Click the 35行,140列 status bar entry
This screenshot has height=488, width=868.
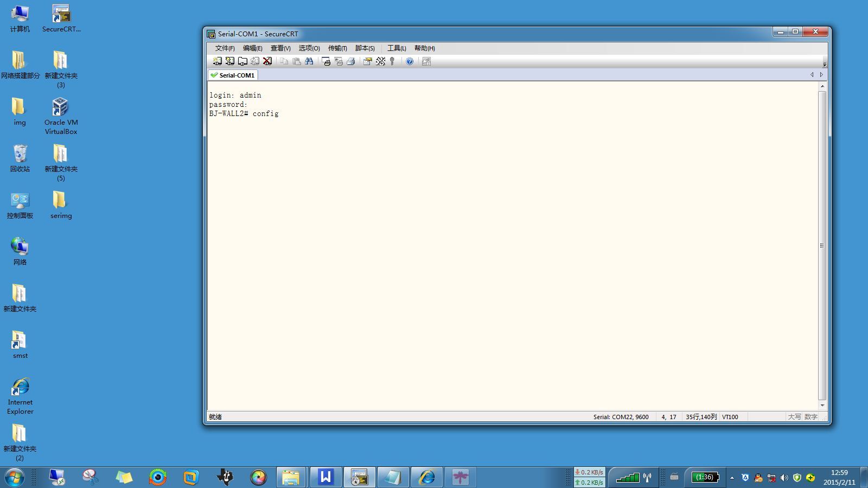point(701,417)
